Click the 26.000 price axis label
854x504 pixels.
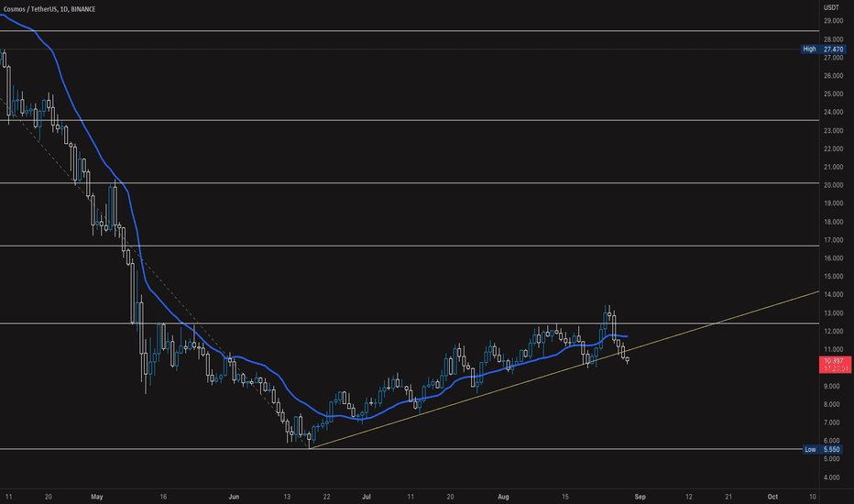click(833, 76)
